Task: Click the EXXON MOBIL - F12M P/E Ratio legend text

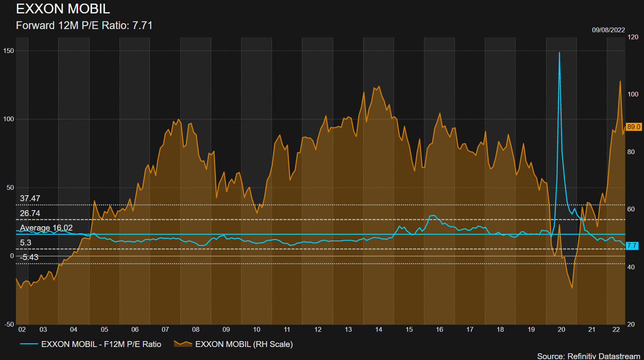Action: point(101,344)
